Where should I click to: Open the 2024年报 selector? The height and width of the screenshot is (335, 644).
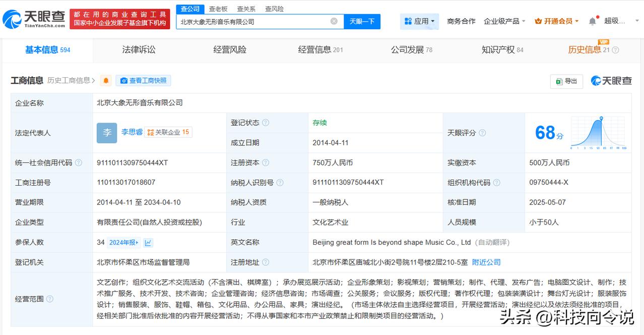pyautogui.click(x=124, y=243)
